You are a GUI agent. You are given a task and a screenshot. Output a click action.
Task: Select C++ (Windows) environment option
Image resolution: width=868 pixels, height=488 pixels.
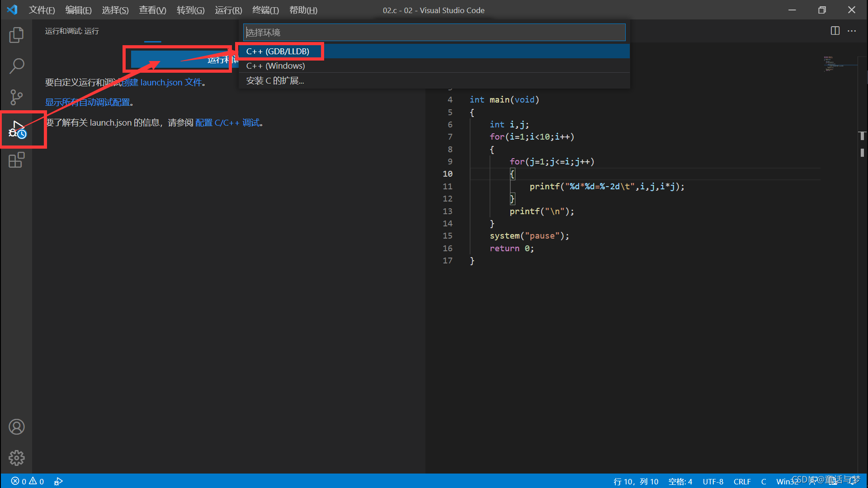[x=434, y=66]
